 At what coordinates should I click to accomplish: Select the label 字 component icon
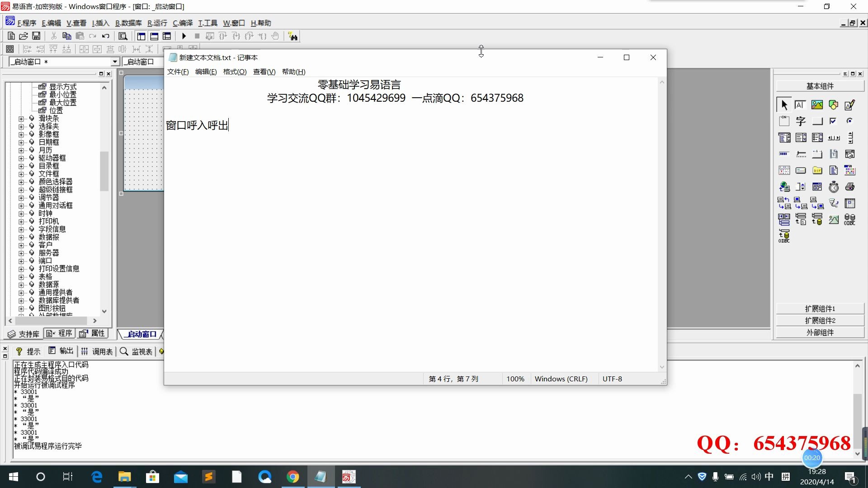click(x=801, y=121)
